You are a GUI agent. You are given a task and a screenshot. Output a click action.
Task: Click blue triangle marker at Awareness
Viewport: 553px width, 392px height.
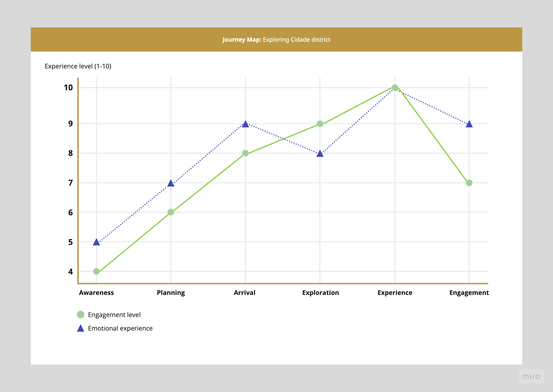[x=96, y=242]
